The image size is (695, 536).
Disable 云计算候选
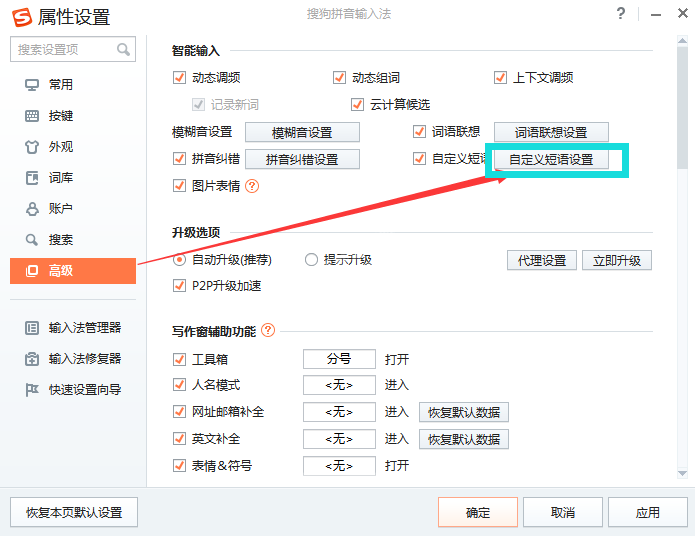pyautogui.click(x=357, y=105)
